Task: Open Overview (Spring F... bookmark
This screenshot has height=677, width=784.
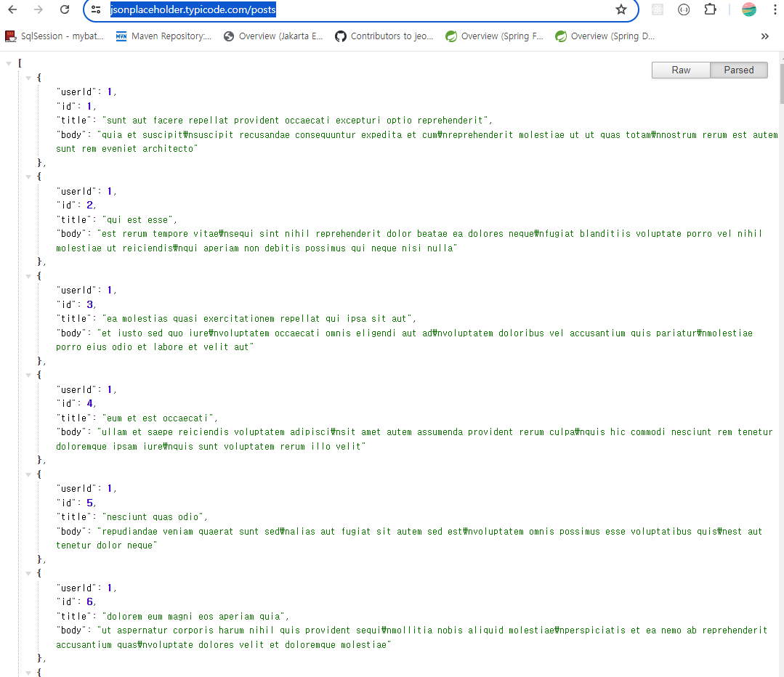Action: tap(495, 36)
